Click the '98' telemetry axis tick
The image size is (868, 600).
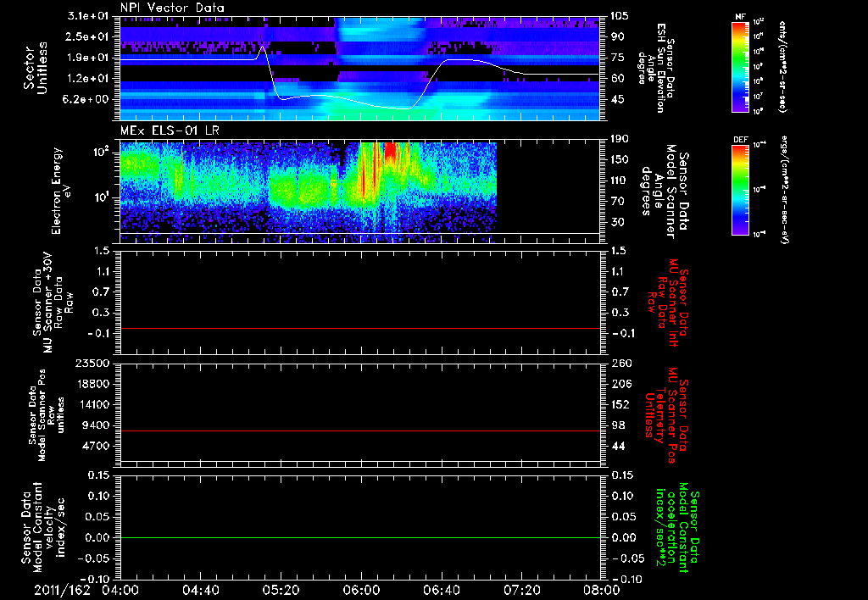618,425
